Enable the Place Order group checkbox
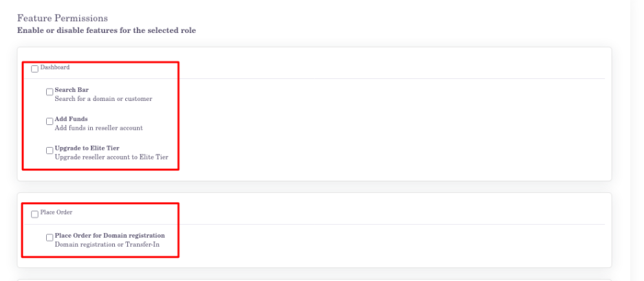Image resolution: width=644 pixels, height=281 pixels. (35, 214)
